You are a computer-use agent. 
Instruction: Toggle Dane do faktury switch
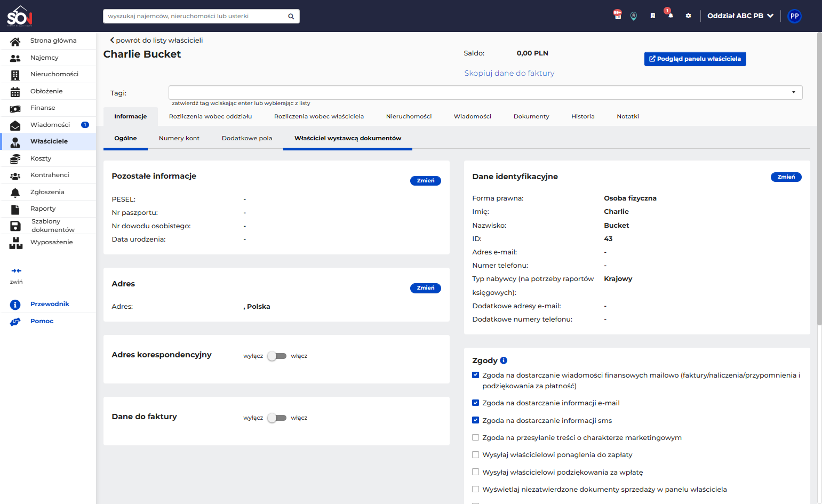277,418
